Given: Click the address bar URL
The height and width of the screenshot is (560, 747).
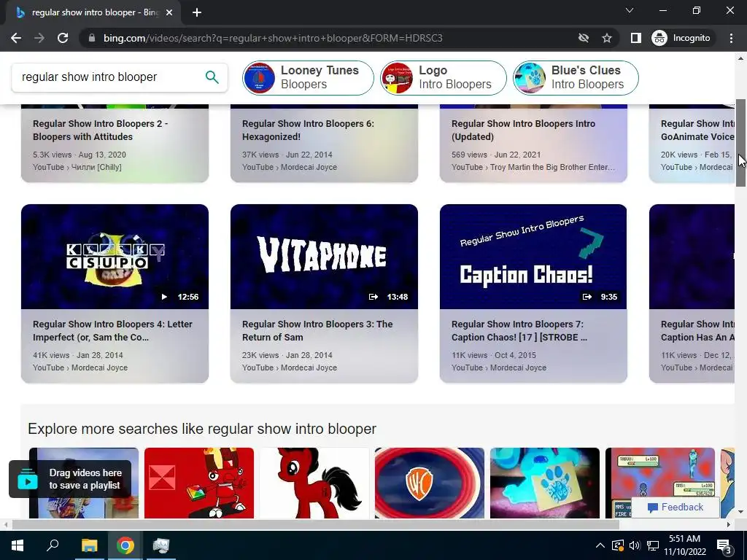Looking at the screenshot, I should coord(273,38).
